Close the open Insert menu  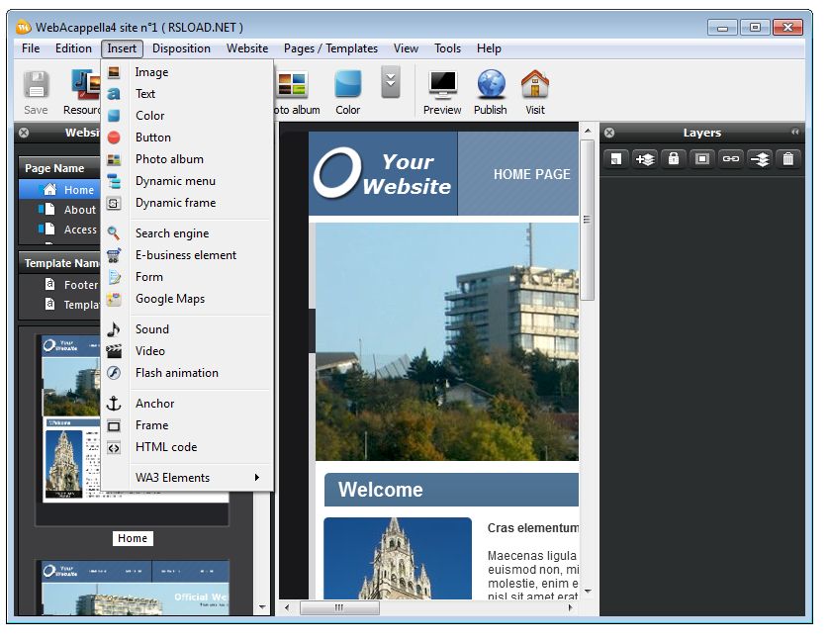click(122, 48)
